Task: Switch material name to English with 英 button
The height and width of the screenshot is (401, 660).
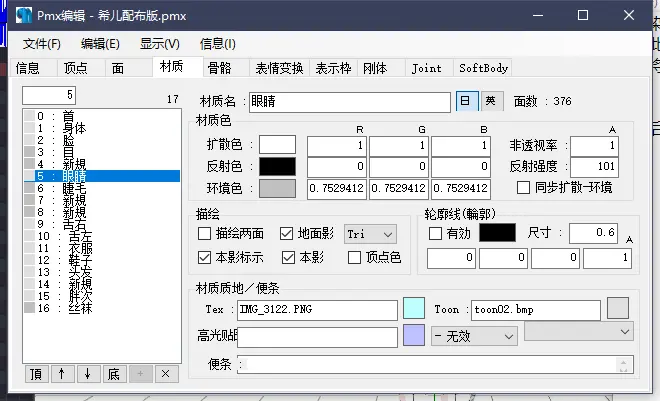Action: point(491,101)
